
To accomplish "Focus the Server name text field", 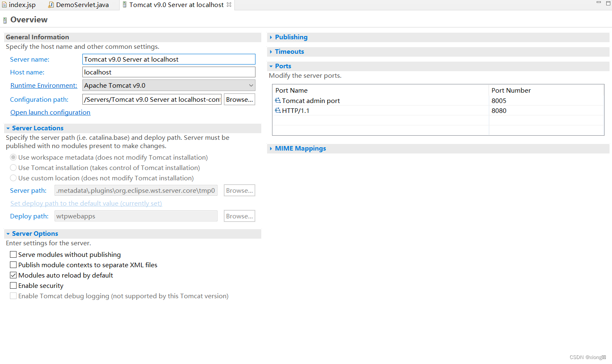I will pos(169,59).
